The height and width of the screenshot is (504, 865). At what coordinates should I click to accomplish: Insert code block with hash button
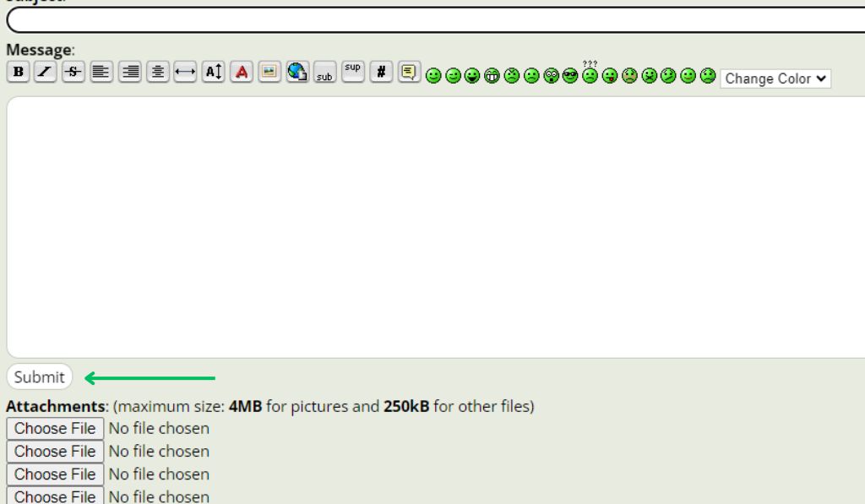pyautogui.click(x=381, y=72)
